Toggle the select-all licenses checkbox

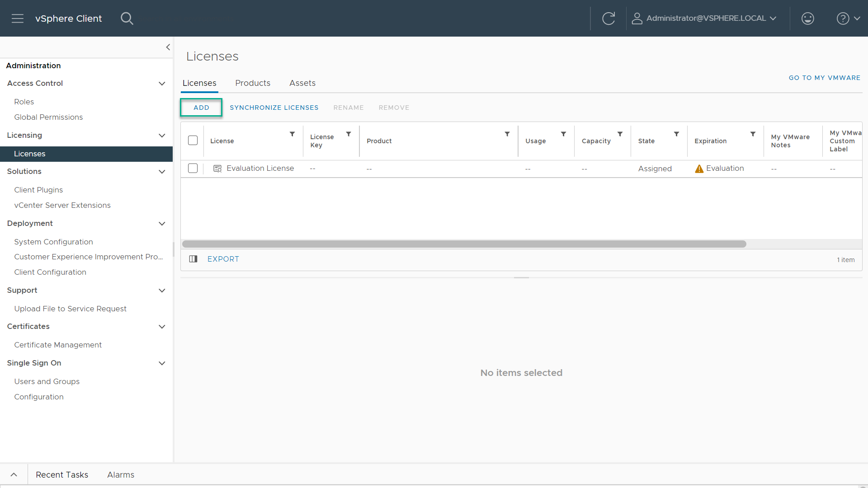click(193, 140)
